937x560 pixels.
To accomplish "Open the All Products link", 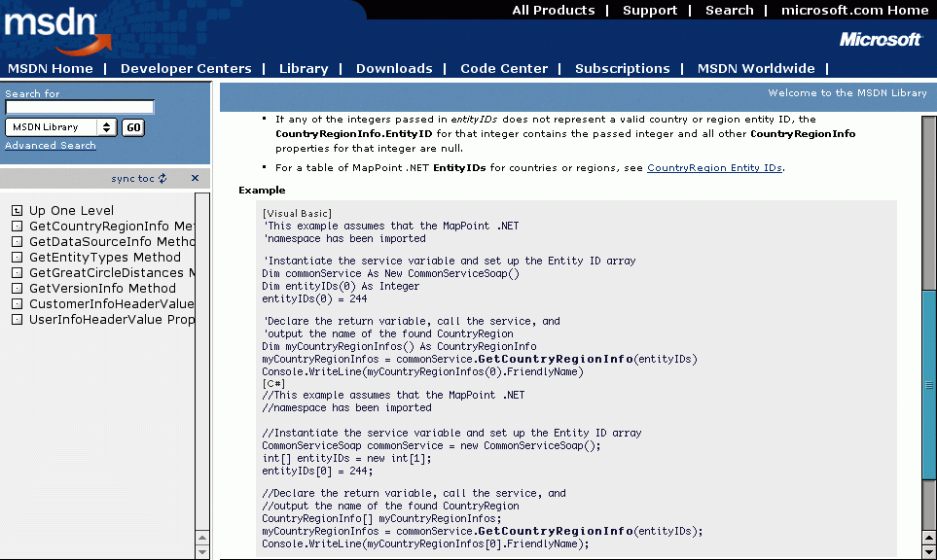I will point(554,10).
